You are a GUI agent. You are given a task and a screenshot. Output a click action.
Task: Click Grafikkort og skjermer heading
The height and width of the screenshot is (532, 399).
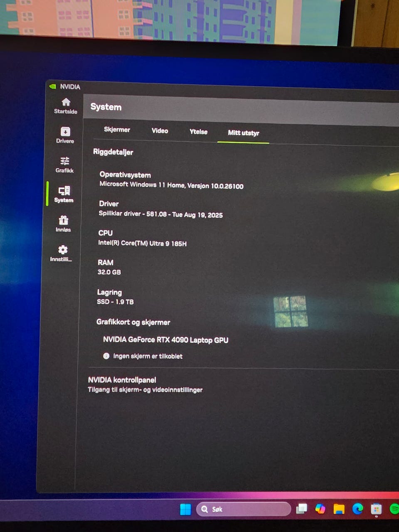click(133, 322)
